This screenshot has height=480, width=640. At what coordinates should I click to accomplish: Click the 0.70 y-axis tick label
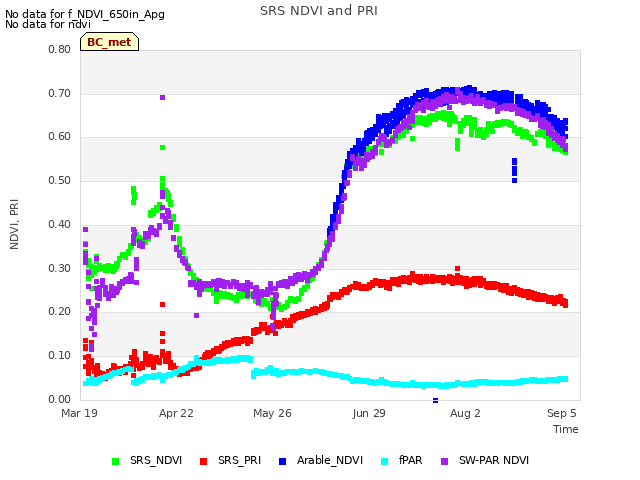click(60, 93)
